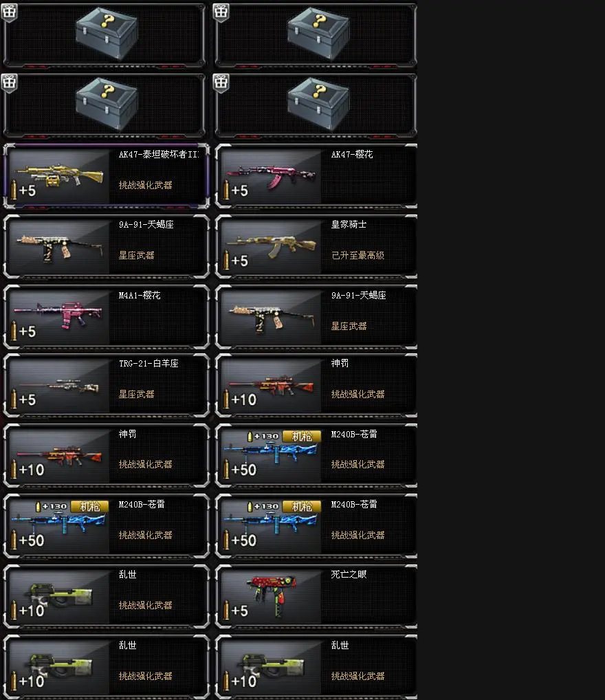The image size is (605, 700).
Task: Click the +130 ammo bonus on the bottom-right M240B-苍雷
Action: point(263,506)
